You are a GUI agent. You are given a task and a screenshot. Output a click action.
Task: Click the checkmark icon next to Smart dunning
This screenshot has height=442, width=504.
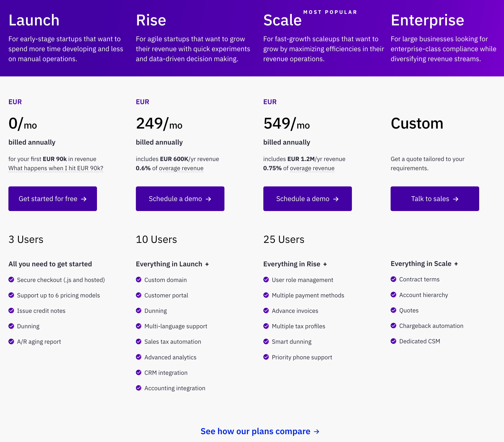coord(266,341)
